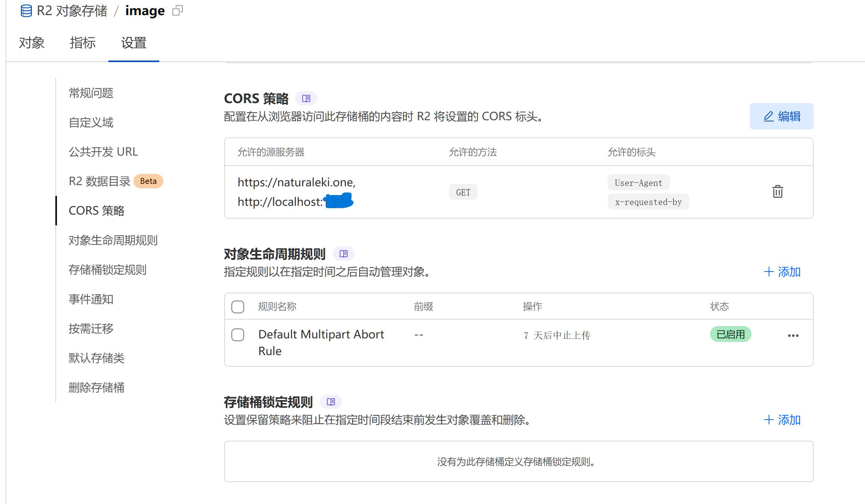This screenshot has height=504, width=865.
Task: Add a new bucket lock rule
Action: coord(782,420)
